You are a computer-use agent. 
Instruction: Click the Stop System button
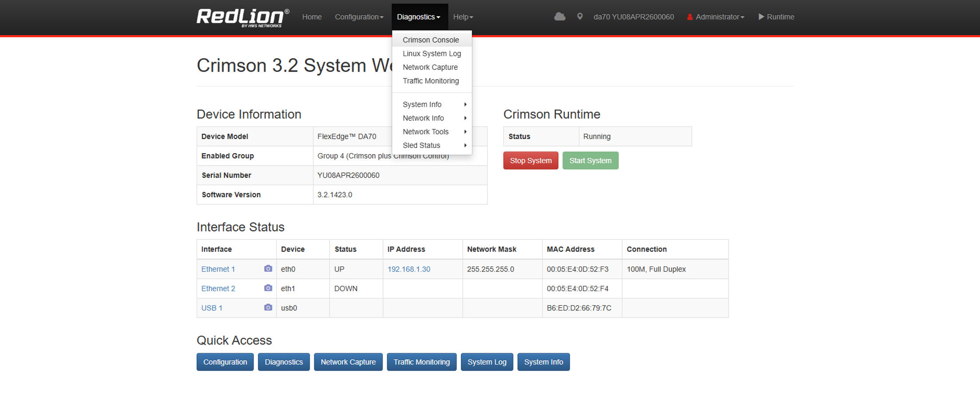point(531,161)
